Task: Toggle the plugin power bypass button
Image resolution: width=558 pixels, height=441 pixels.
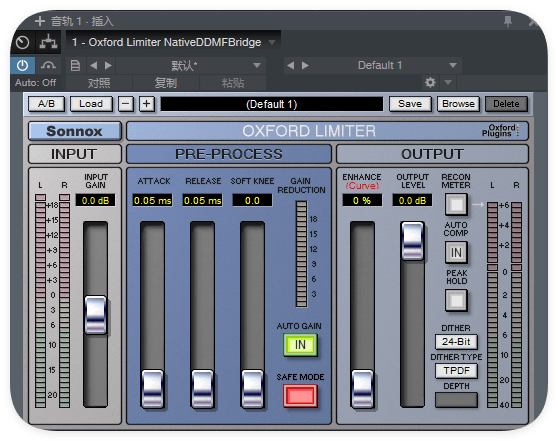Action: coord(22,65)
